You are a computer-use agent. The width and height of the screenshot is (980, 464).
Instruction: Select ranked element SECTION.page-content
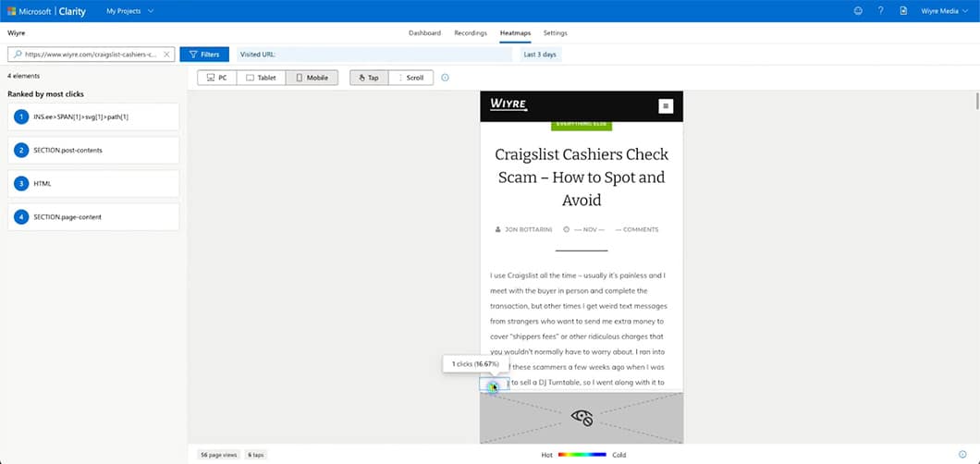click(x=93, y=216)
